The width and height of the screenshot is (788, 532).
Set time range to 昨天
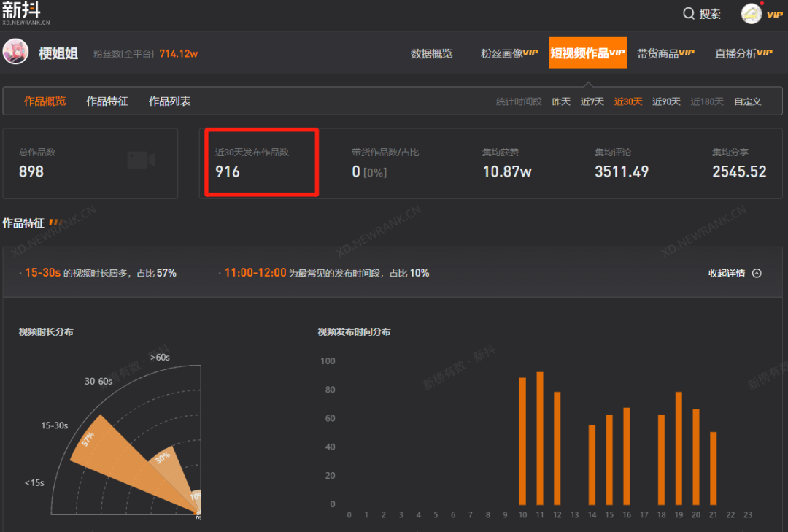tap(561, 101)
